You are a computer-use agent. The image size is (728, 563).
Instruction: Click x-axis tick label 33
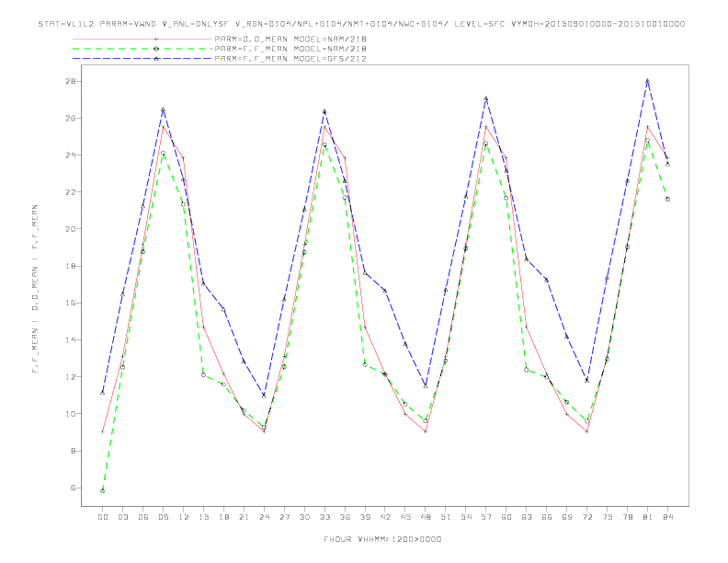tap(324, 517)
